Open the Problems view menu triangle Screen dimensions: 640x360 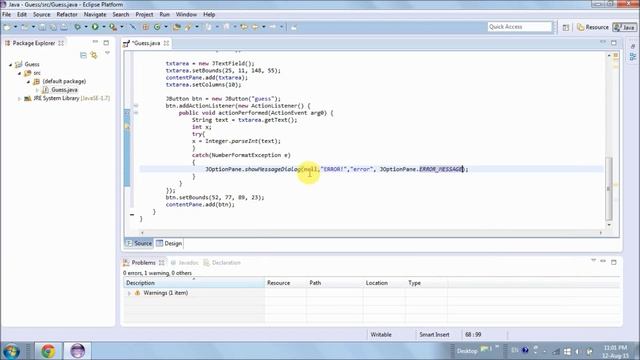(x=593, y=260)
